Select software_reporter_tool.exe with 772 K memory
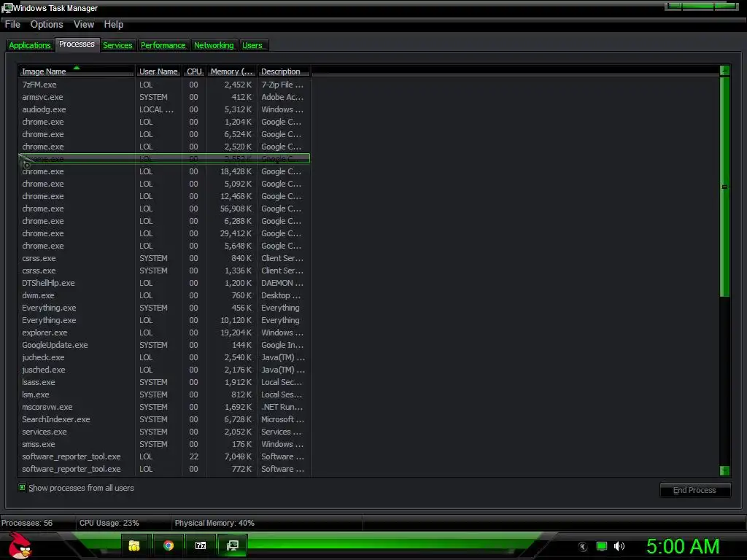Screen dimensions: 747x560 (x=164, y=469)
